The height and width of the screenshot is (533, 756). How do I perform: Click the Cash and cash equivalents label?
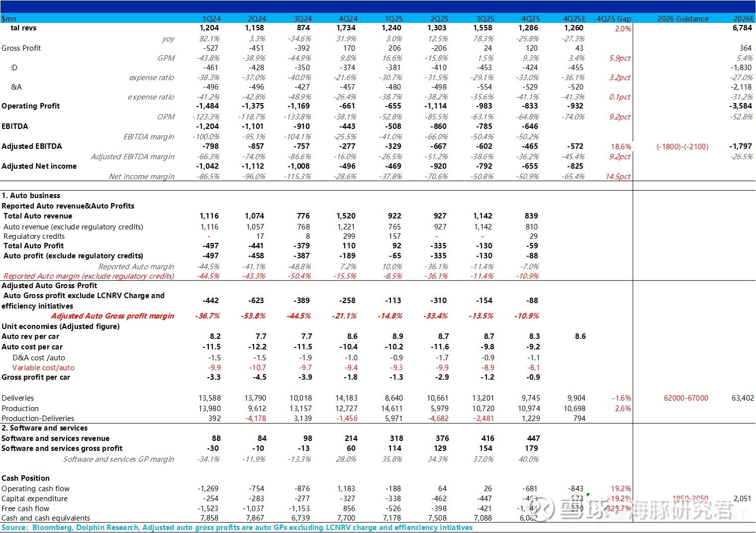46,518
